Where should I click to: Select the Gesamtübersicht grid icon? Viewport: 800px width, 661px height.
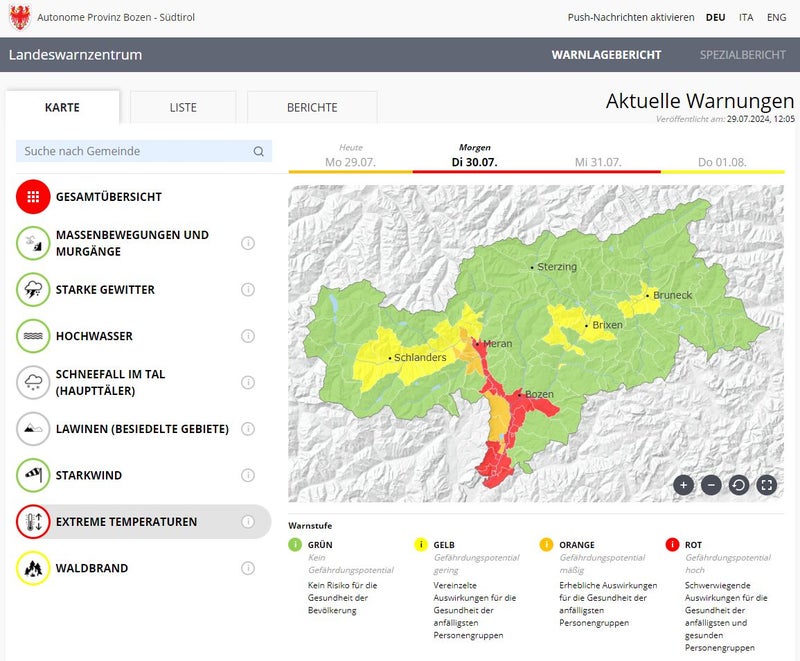(x=33, y=197)
